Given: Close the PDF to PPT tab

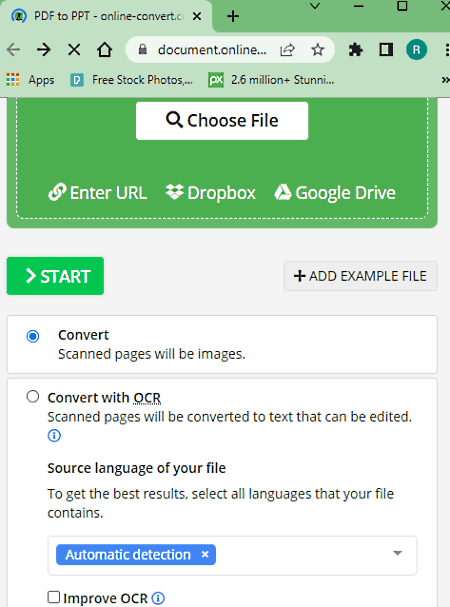Looking at the screenshot, I should pyautogui.click(x=197, y=16).
